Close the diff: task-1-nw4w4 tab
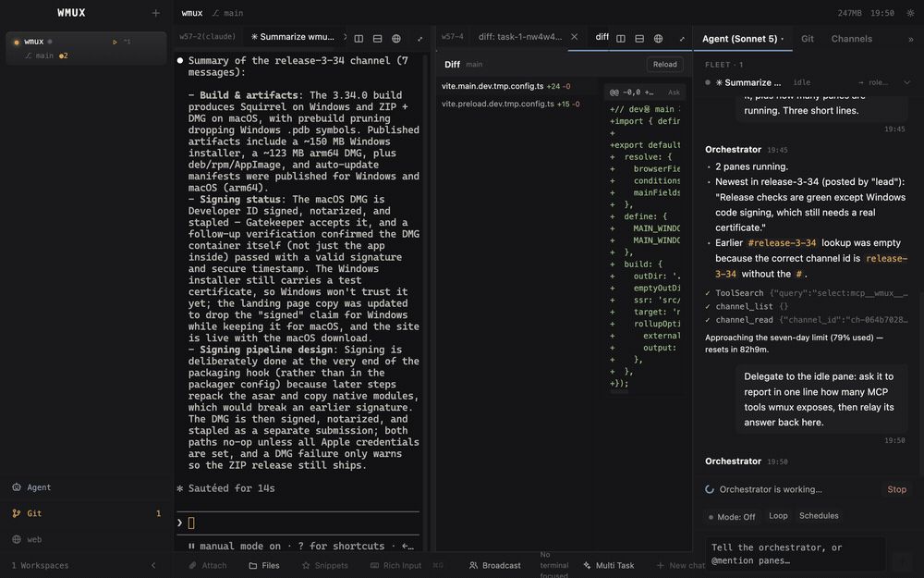 [x=574, y=37]
